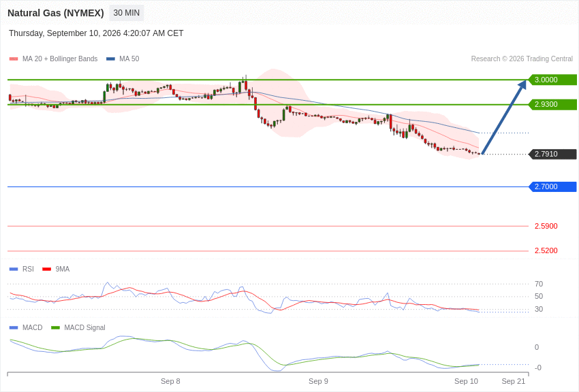The height and width of the screenshot is (392, 579).
Task: Click the Sep 21 date axis marker
Action: pos(514,381)
